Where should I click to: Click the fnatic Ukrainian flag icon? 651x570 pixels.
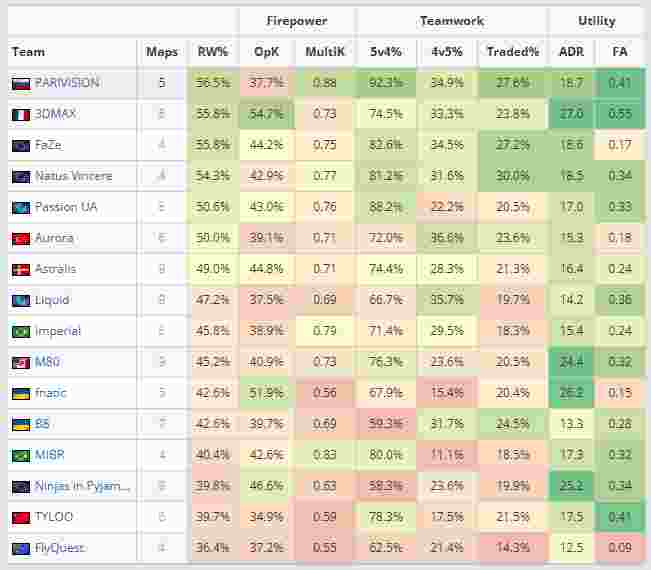coord(21,393)
